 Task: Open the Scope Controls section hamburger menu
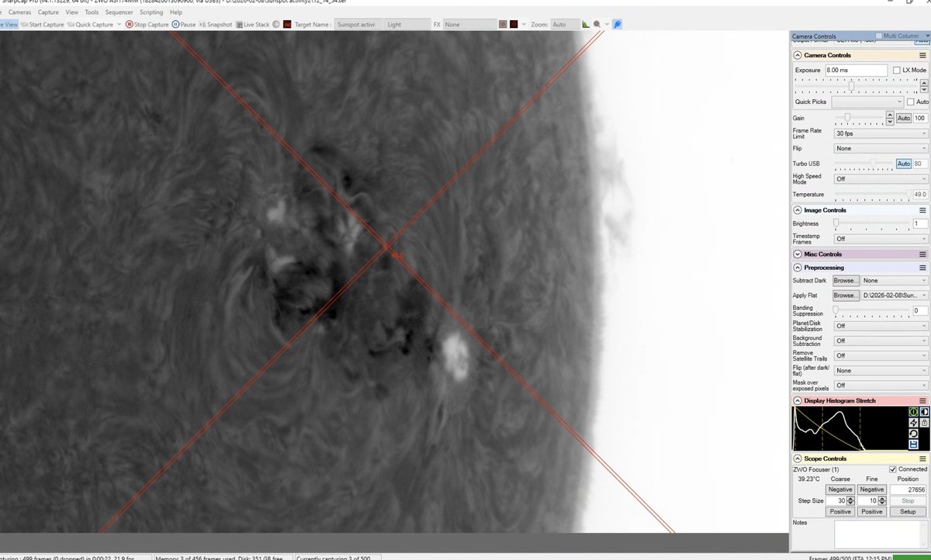pos(922,458)
